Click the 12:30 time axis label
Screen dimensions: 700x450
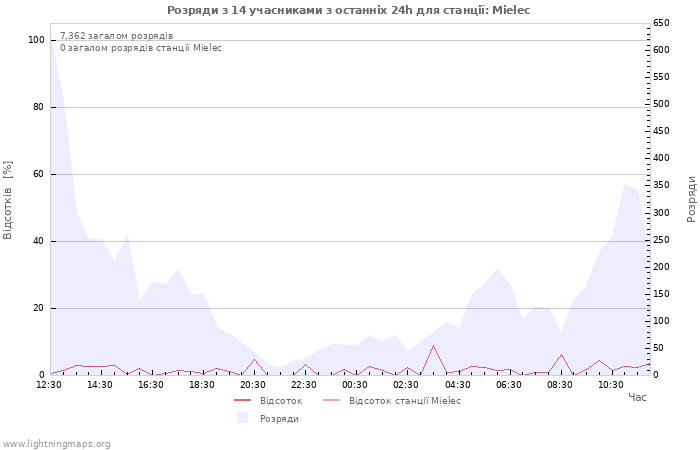point(48,384)
